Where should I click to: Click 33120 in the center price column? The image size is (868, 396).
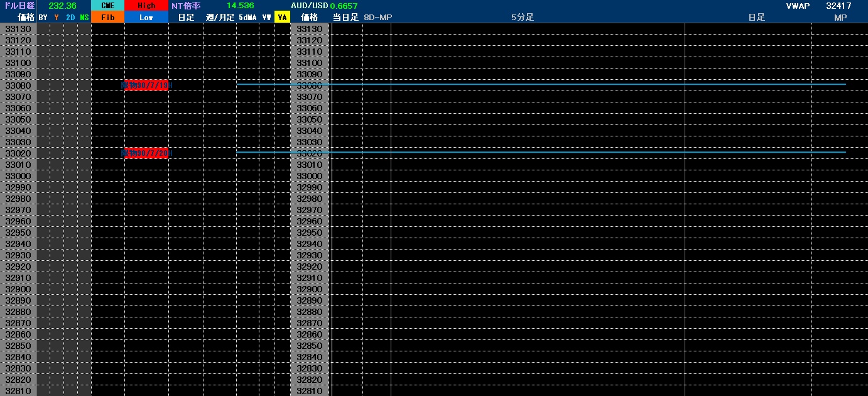click(309, 41)
